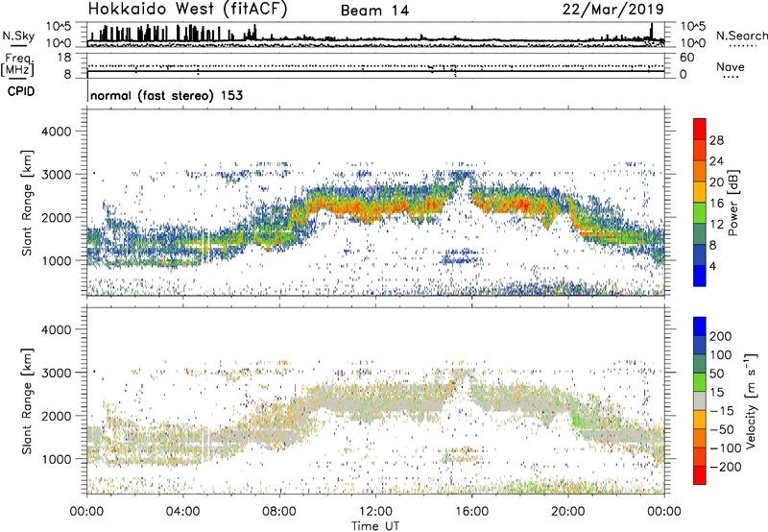Click the 'N.Sky' legend label
Viewport: 768px width, 532px height.
[x=18, y=36]
